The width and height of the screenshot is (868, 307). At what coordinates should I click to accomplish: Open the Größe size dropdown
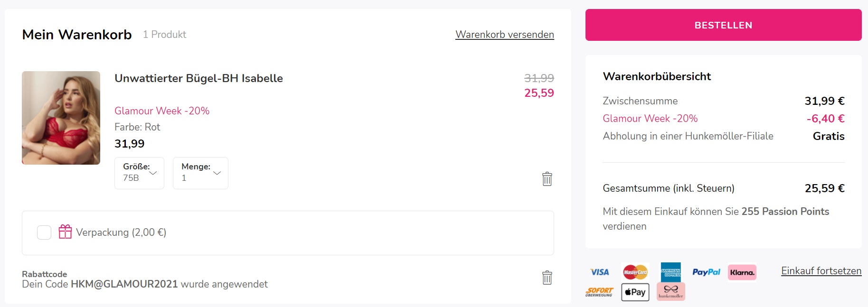(139, 173)
